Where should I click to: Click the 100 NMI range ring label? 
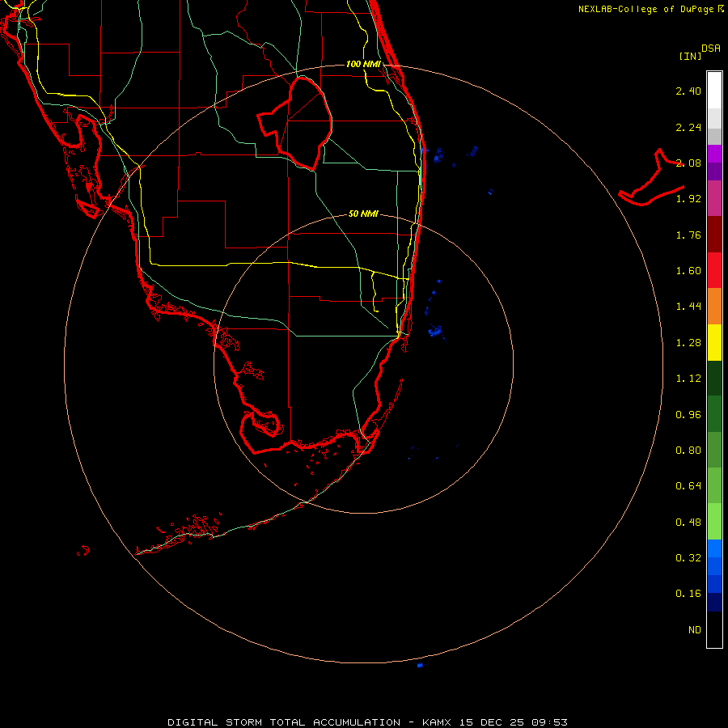pos(363,64)
